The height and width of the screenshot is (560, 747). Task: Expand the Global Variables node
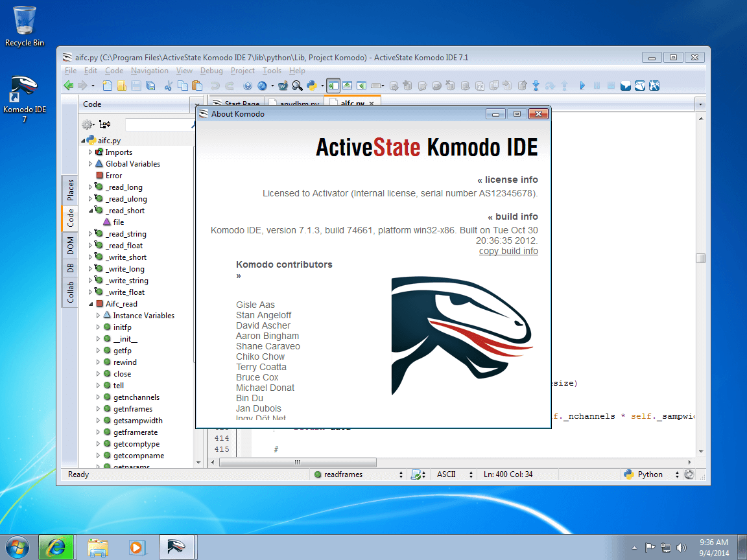coord(91,164)
